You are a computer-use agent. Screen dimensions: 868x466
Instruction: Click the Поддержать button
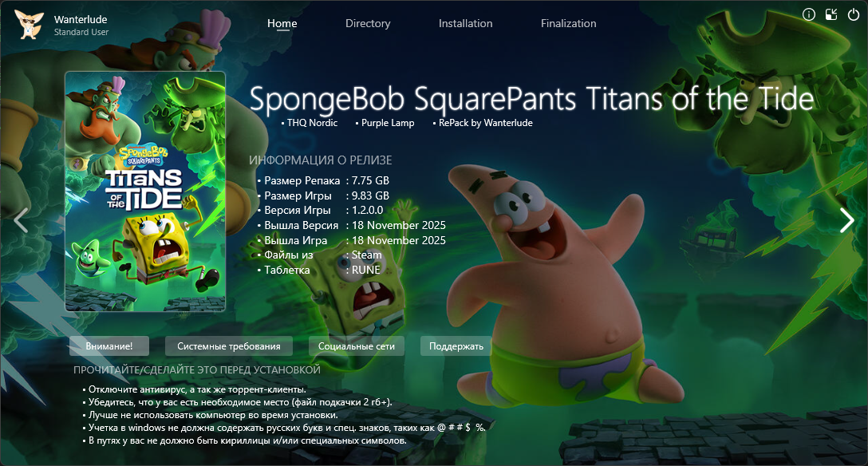tap(456, 346)
